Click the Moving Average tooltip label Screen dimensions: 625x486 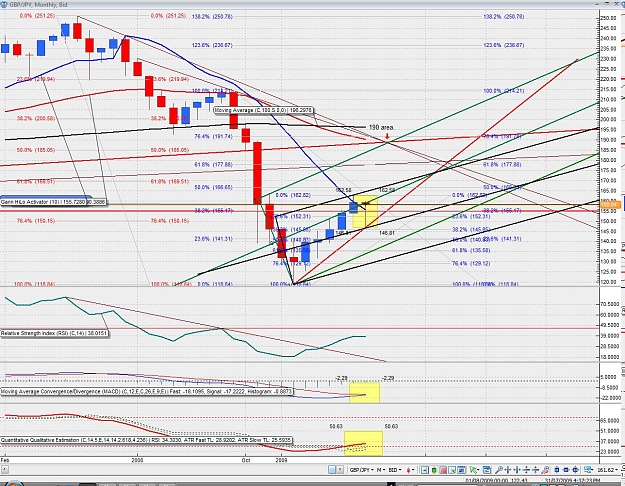coord(263,110)
